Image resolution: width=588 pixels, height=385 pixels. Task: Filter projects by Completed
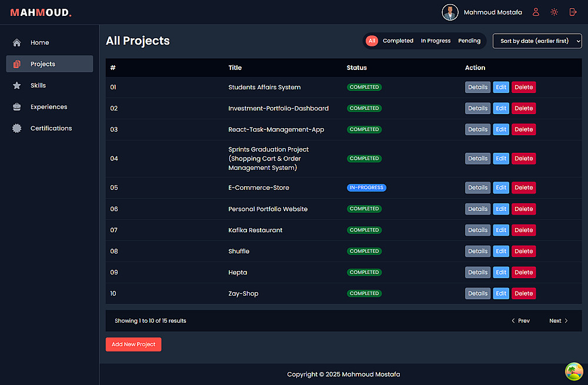click(x=398, y=41)
